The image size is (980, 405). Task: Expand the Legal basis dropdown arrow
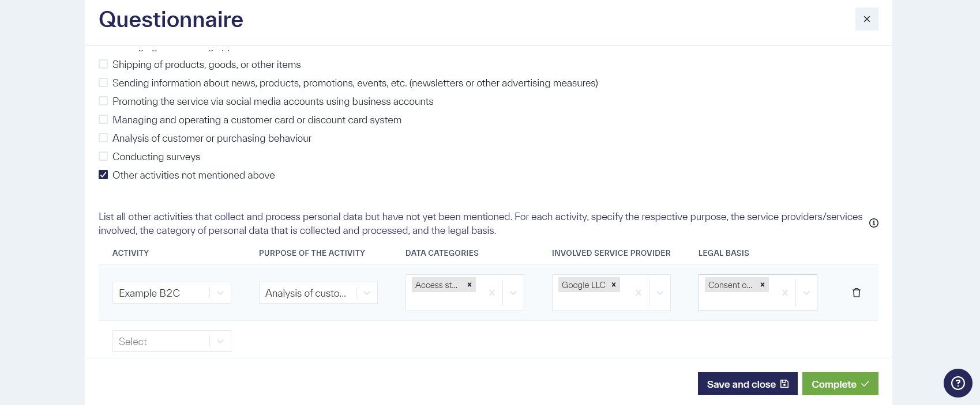coord(806,293)
